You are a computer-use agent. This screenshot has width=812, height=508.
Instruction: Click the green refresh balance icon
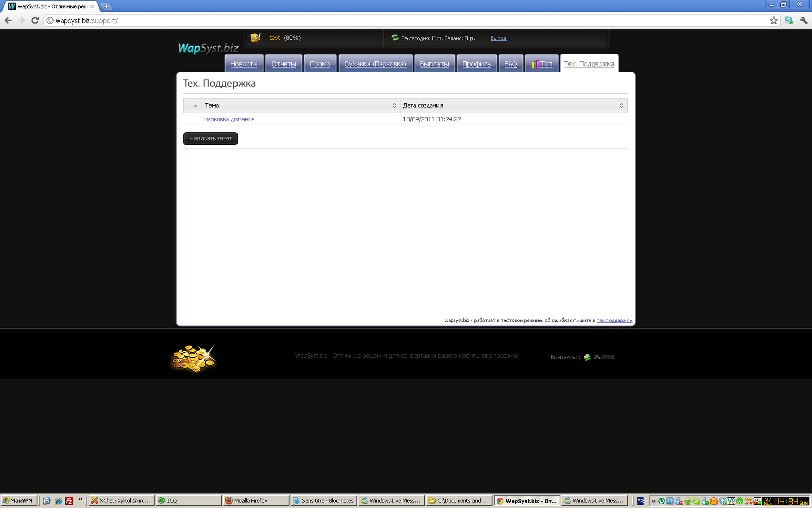click(x=395, y=37)
